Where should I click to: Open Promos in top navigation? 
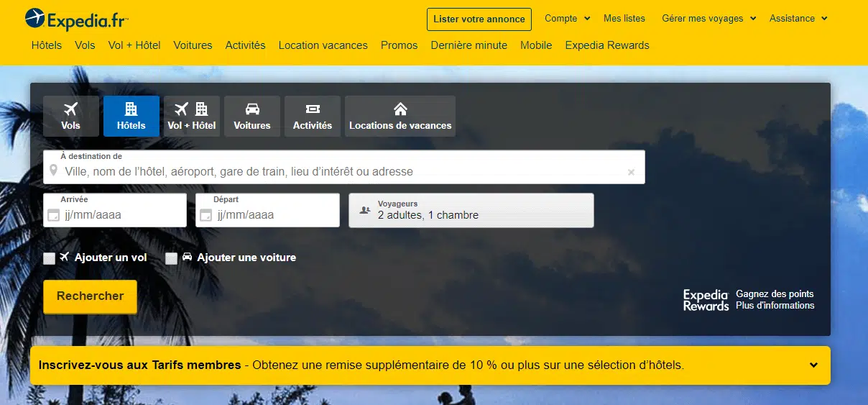tap(400, 45)
